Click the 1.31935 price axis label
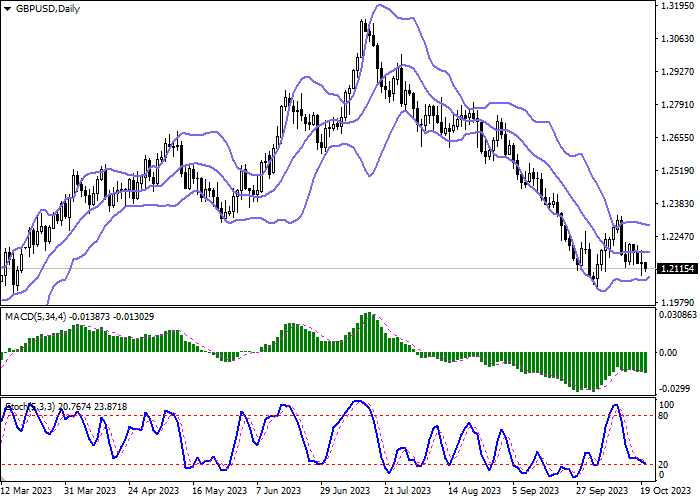The width and height of the screenshot is (700, 500). (676, 6)
